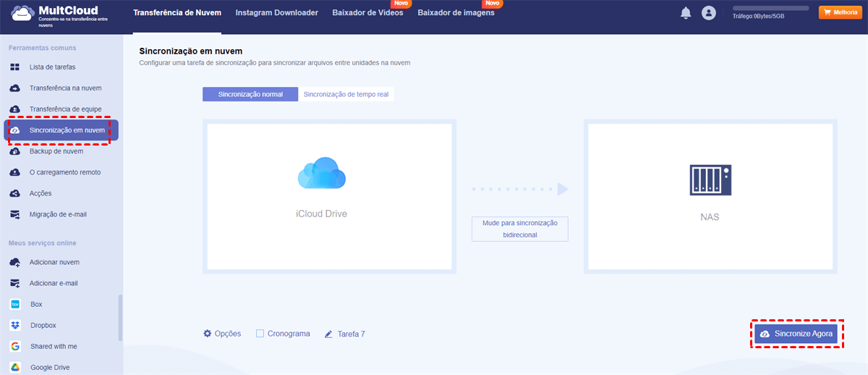The image size is (868, 375).
Task: Select the Sincronização normal tab
Action: point(250,94)
